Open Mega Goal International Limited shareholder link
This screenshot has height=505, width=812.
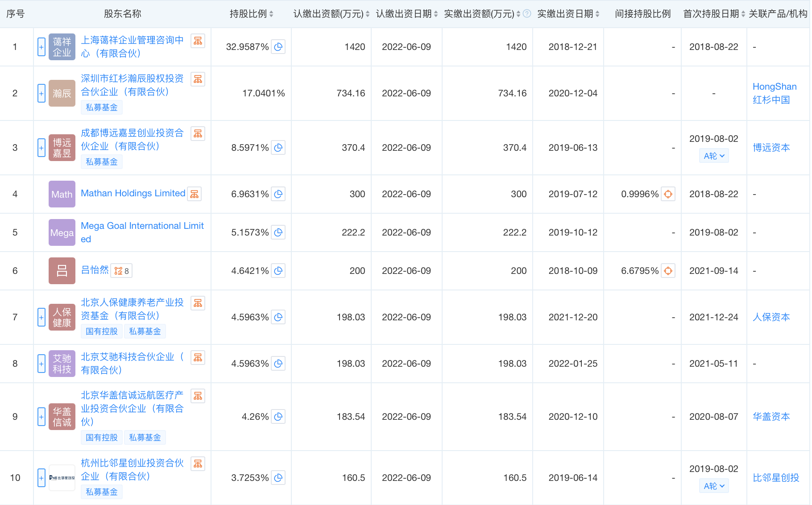(x=142, y=232)
